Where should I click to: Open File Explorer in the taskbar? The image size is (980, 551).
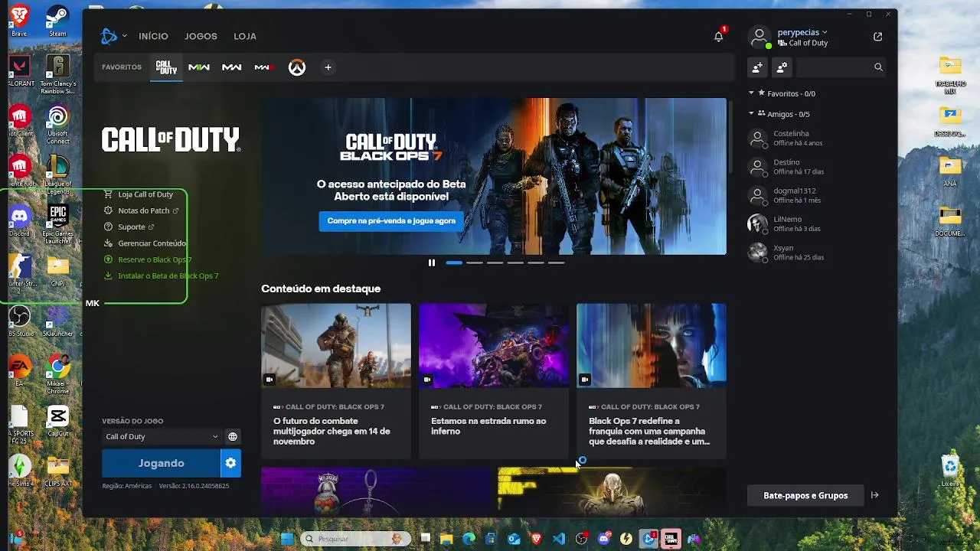(x=446, y=539)
